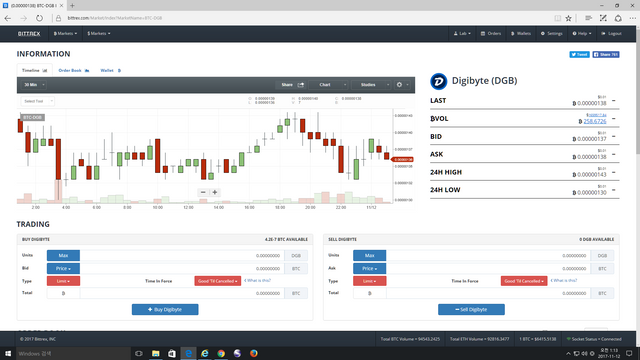This screenshot has height=360, width=640.
Task: Collapse the 24H HIGH row minus icon
Action: coord(613,172)
